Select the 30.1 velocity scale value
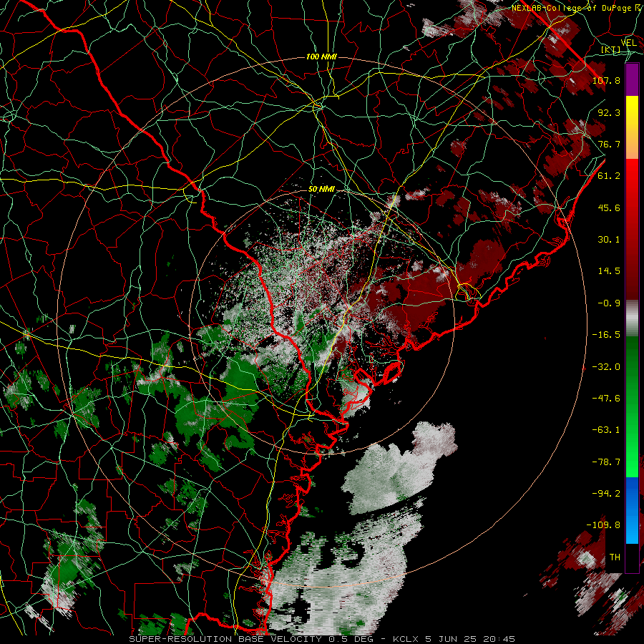 [609, 240]
